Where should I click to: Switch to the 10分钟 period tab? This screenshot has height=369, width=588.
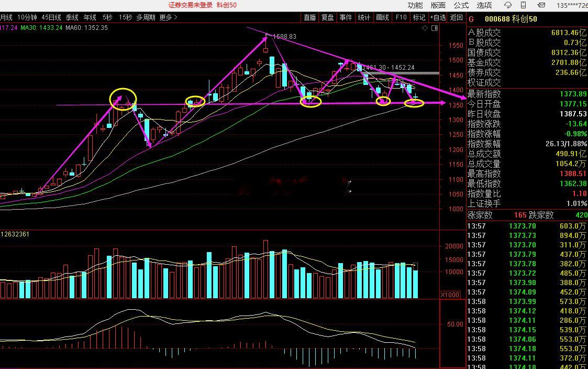click(x=27, y=17)
